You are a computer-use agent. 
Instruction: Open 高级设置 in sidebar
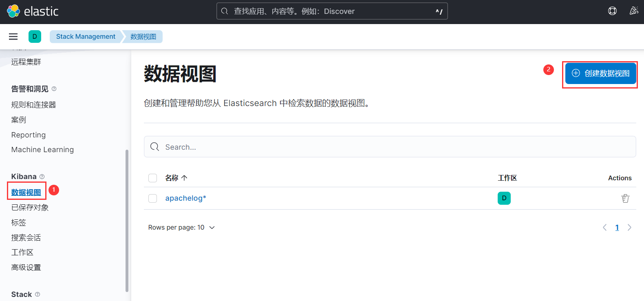(26, 268)
